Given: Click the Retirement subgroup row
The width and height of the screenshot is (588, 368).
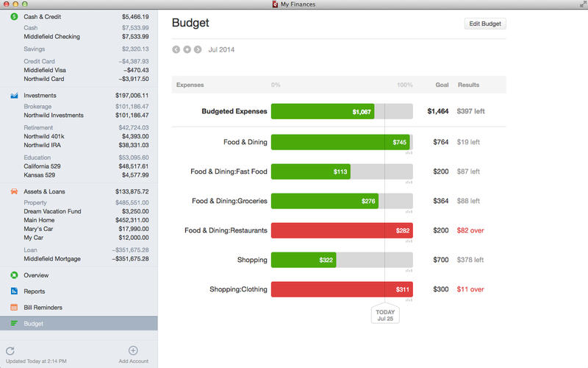Looking at the screenshot, I should [79, 127].
